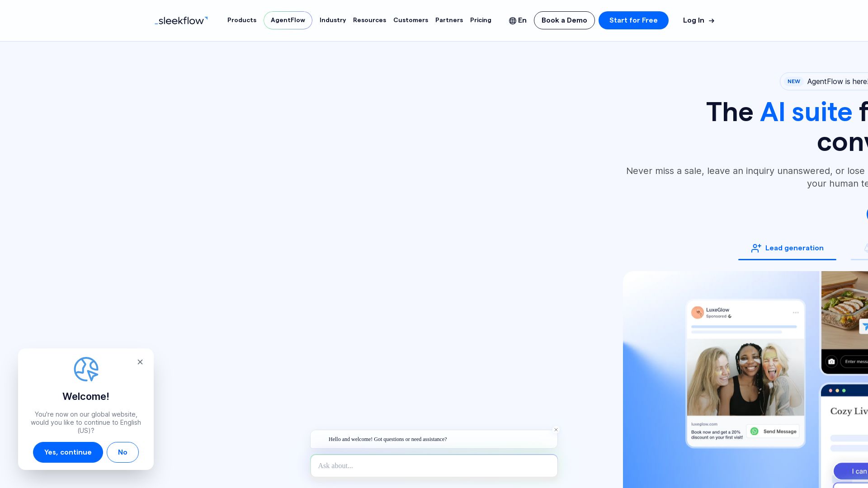Image resolution: width=868 pixels, height=488 pixels.
Task: Click the Log In link
Action: 698,20
